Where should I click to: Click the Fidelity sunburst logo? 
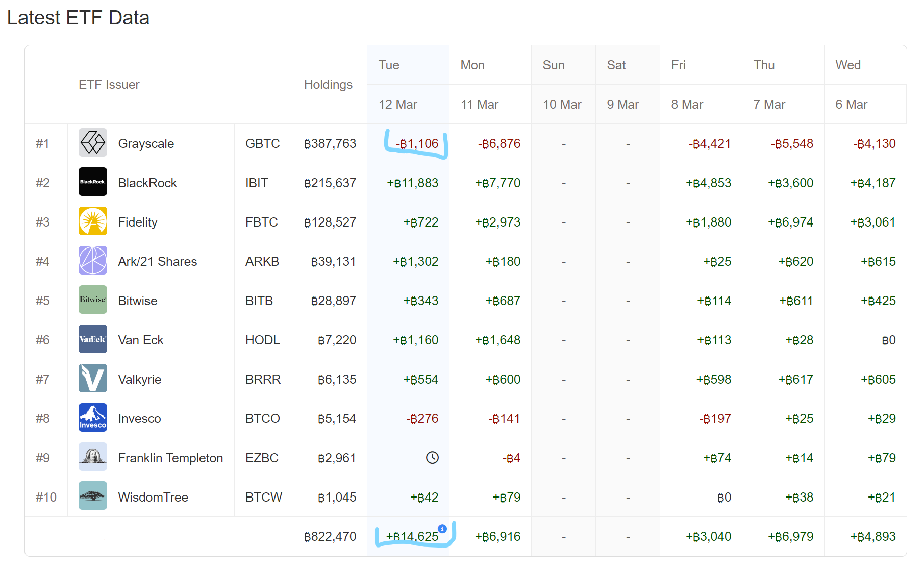click(92, 221)
